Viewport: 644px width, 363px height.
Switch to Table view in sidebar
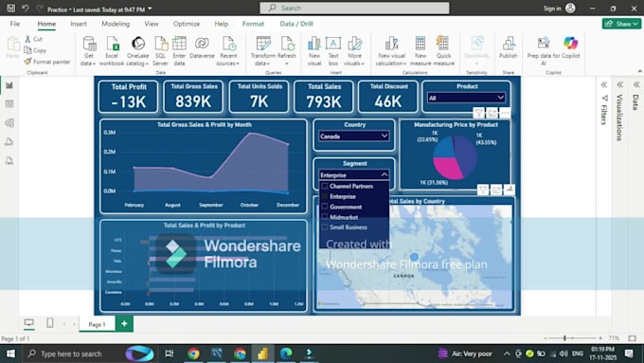(9, 104)
